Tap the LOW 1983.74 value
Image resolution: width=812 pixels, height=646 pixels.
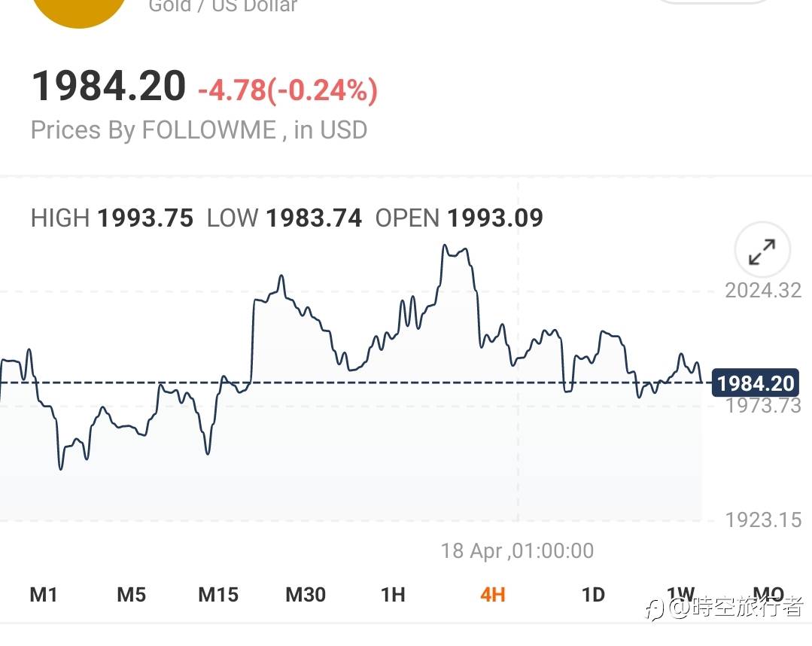284,218
